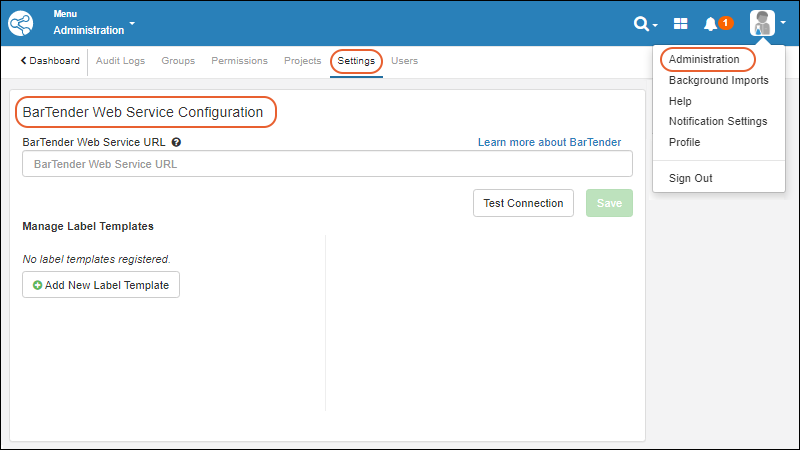Open the search magnifier icon
This screenshot has height=450, width=800.
tap(641, 23)
